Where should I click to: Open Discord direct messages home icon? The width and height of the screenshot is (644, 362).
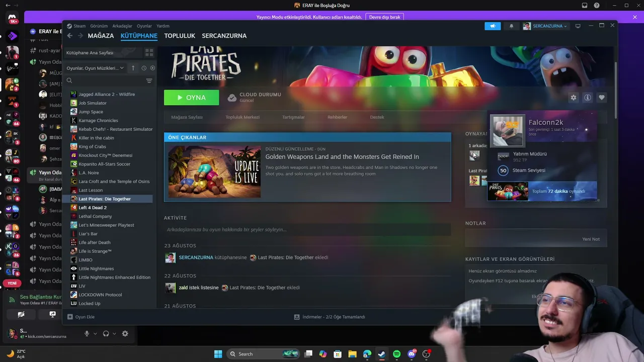(x=12, y=19)
